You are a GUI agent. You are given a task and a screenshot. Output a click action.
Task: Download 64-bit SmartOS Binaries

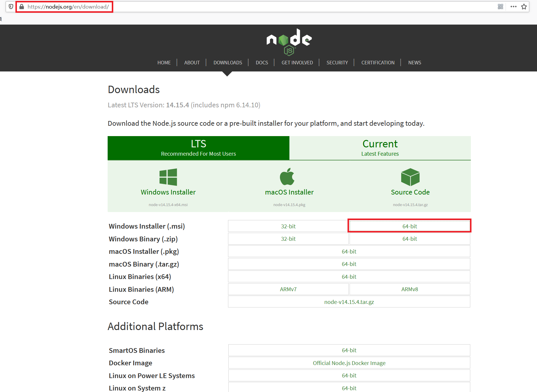tap(349, 350)
